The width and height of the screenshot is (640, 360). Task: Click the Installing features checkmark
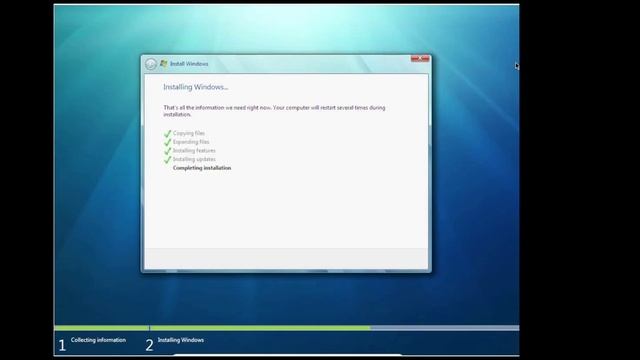click(167, 151)
